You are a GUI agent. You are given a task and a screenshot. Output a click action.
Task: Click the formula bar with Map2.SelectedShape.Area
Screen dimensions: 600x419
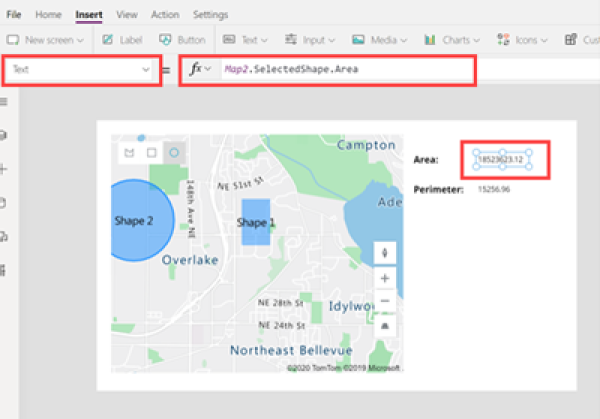(346, 69)
